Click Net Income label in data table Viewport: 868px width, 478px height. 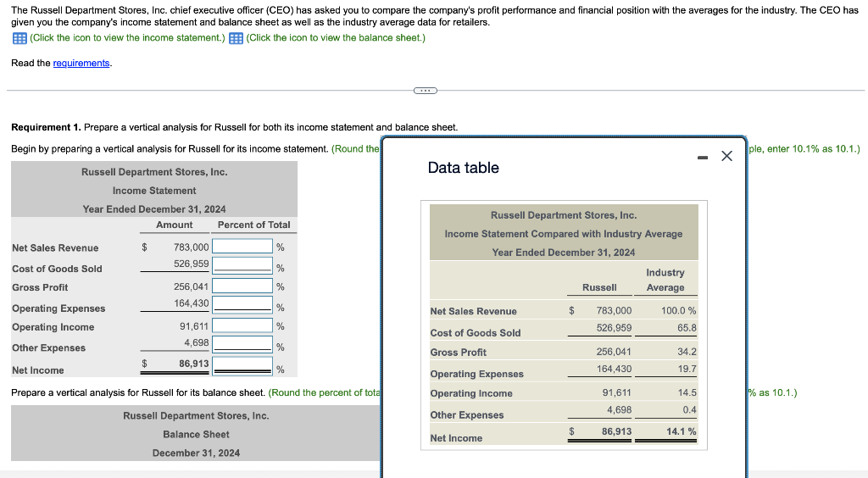point(456,437)
